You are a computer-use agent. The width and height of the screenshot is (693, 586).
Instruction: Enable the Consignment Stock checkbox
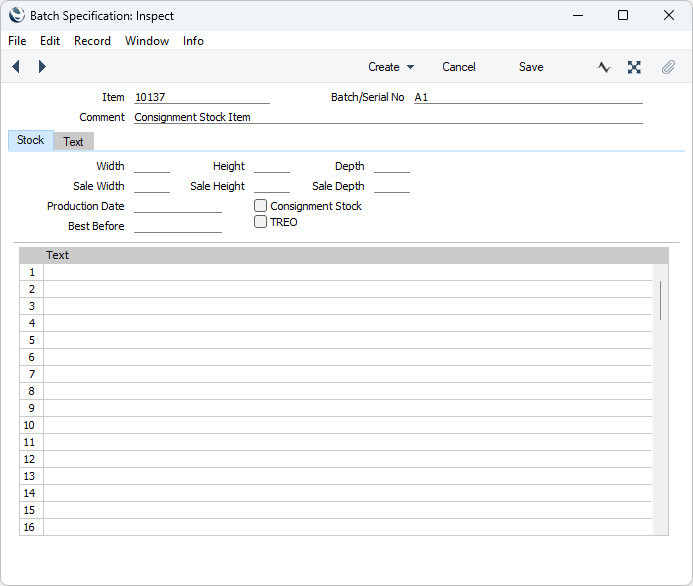tap(260, 205)
